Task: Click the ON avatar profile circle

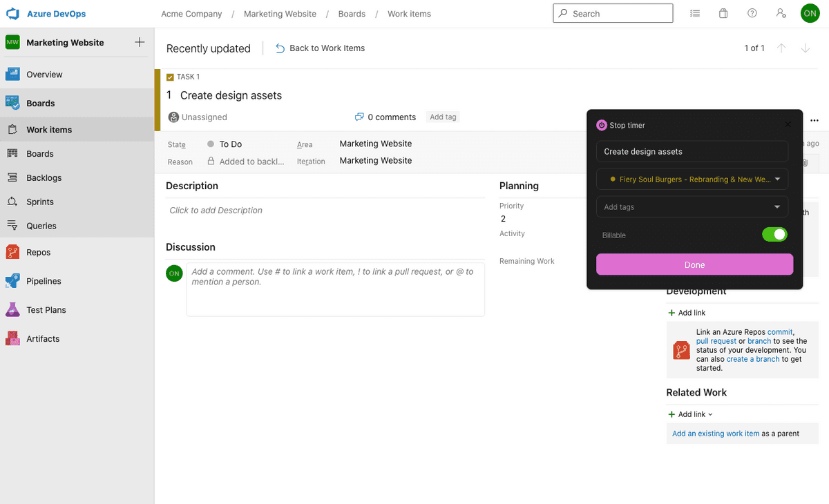Action: tap(810, 13)
